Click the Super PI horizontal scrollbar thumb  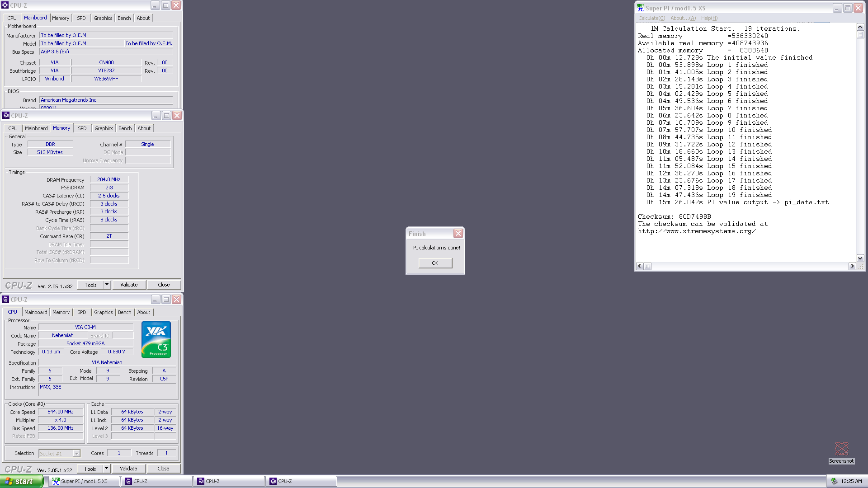click(647, 266)
